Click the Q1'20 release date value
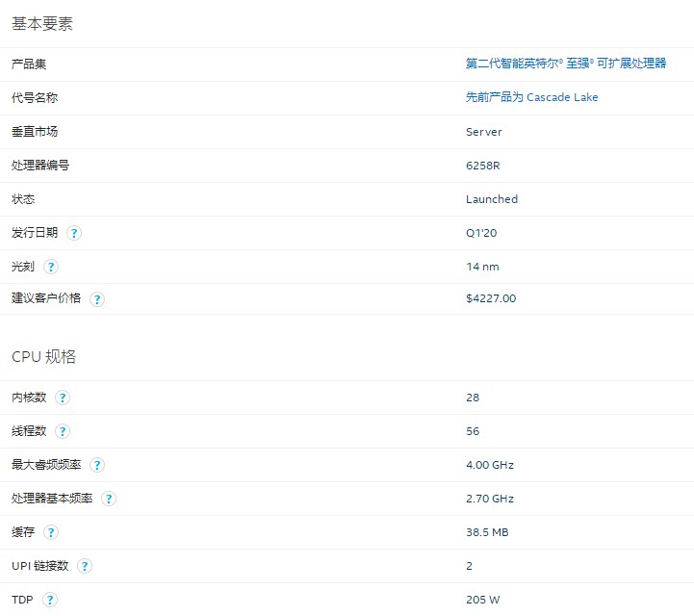 [x=481, y=233]
